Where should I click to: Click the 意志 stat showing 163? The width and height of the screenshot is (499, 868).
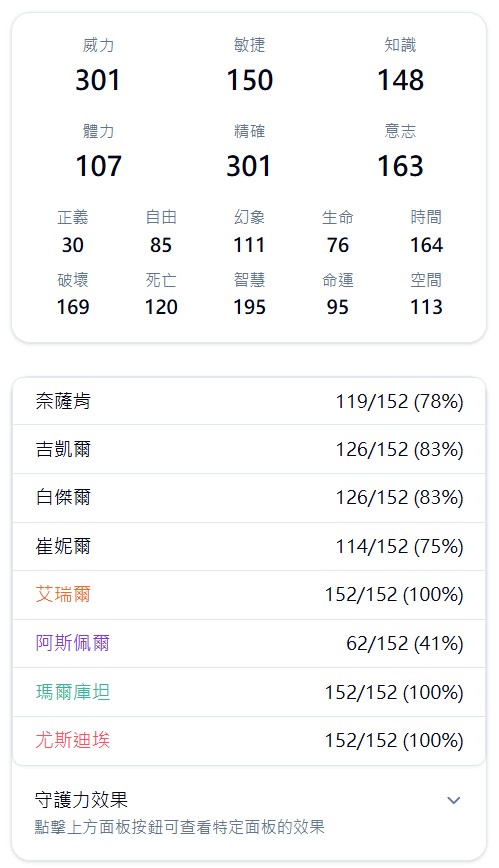(x=400, y=166)
